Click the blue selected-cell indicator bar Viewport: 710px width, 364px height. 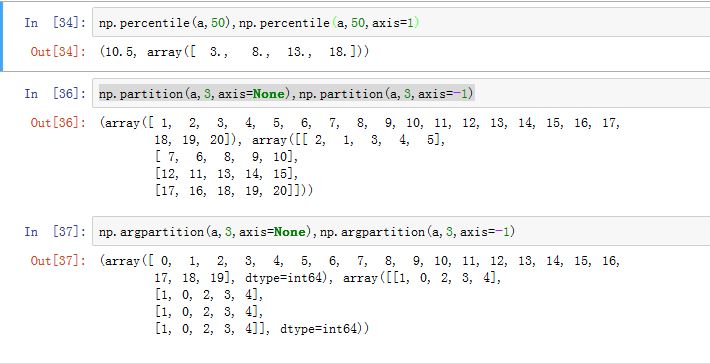(x=1, y=36)
